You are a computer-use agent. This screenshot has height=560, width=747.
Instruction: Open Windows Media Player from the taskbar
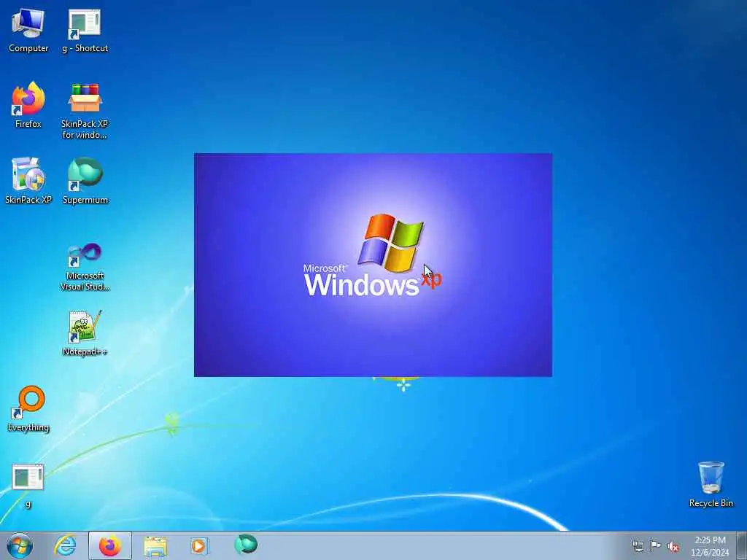point(198,545)
